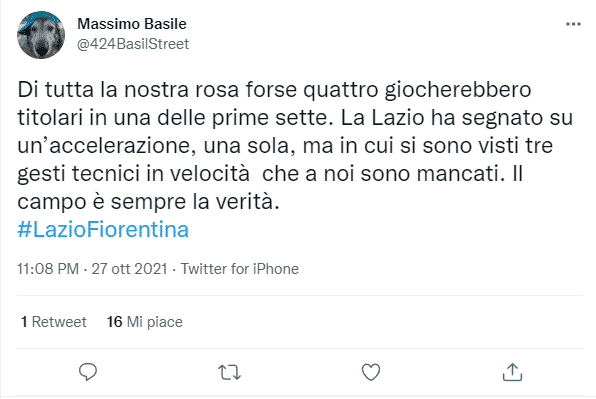596x399 pixels.
Task: Click the display name Massimo Basile
Action: pos(132,24)
